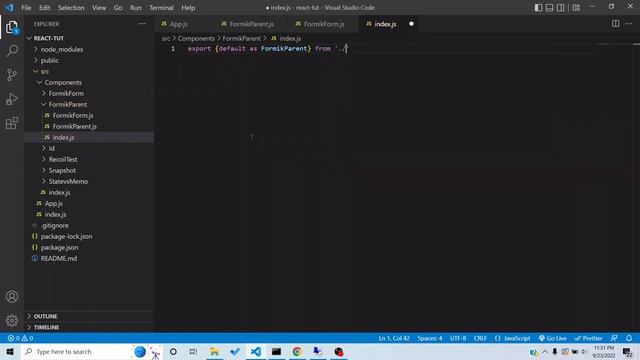Split the editor to the right

click(616, 24)
